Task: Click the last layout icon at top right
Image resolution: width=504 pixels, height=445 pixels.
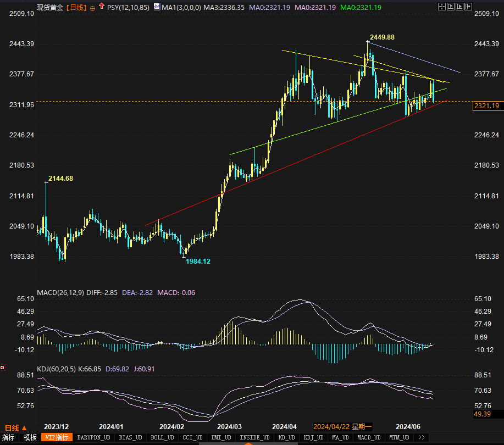Action: [468, 7]
